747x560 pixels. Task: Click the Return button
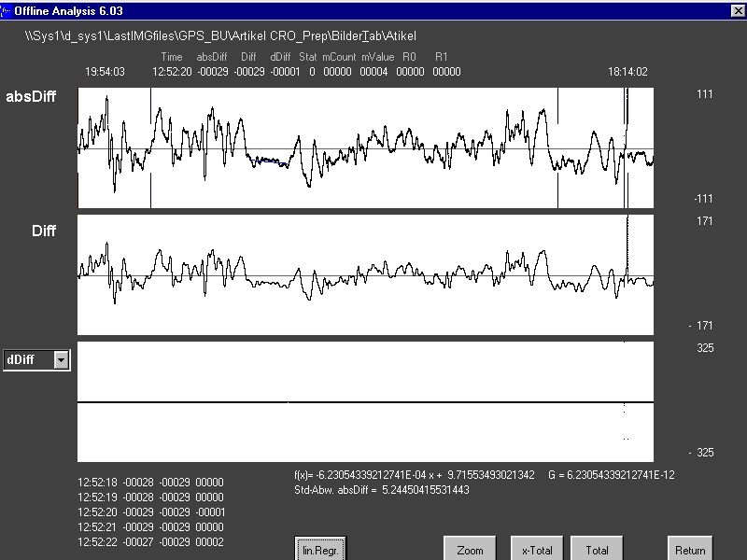690,549
